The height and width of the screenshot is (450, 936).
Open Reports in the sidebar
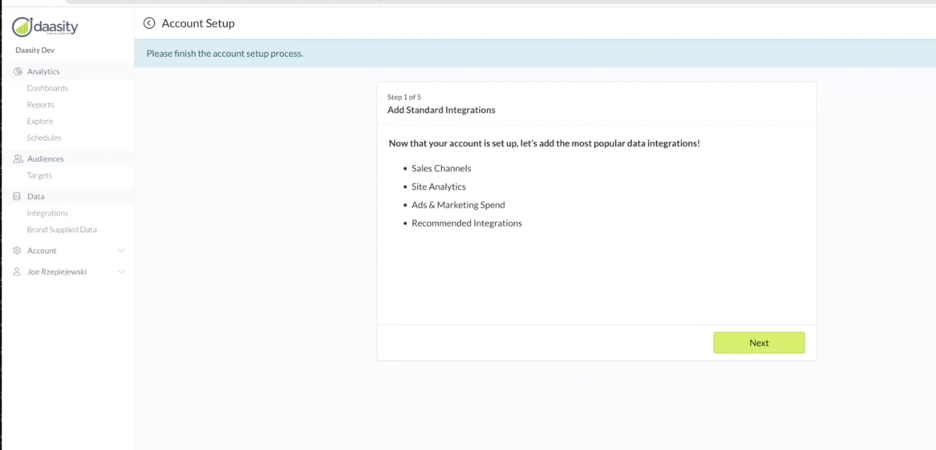tap(40, 105)
